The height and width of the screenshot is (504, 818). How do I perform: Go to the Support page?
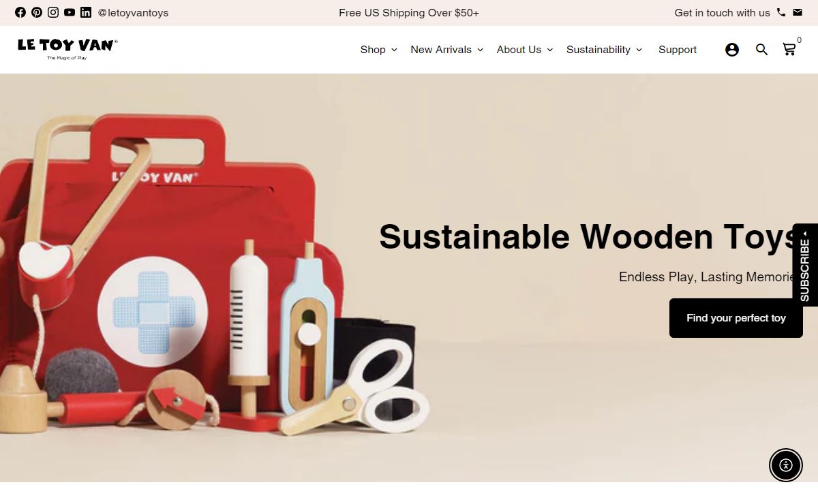pos(678,49)
